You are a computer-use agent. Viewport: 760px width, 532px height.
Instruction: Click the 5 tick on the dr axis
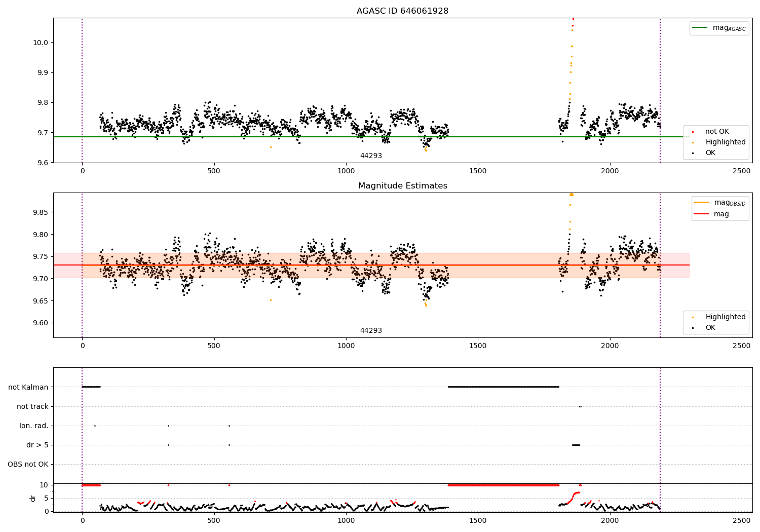click(46, 498)
